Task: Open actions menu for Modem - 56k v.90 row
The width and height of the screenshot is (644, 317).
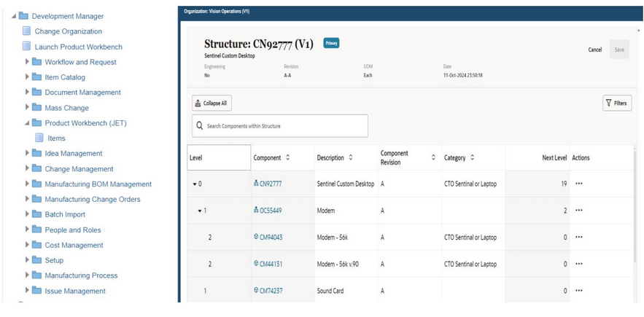Action: 578,264
